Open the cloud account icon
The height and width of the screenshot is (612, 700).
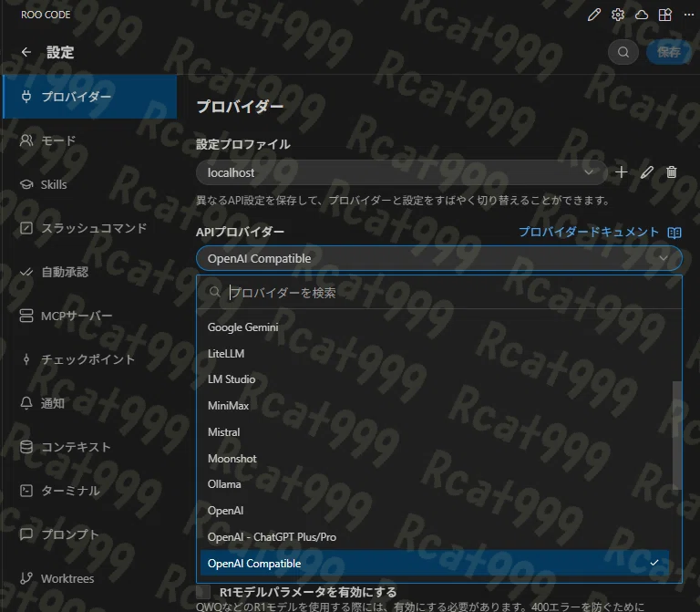[x=642, y=15]
